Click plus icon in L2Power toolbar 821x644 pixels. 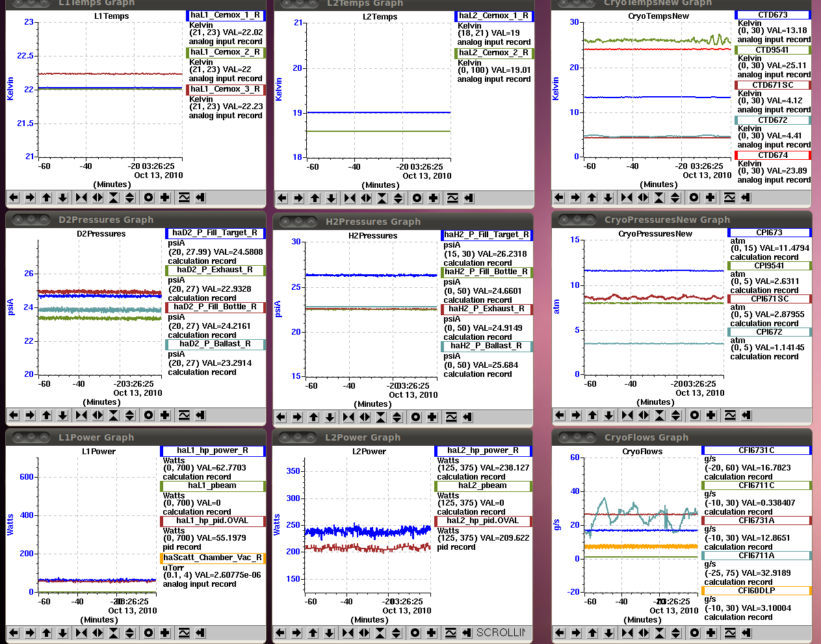pos(432,633)
